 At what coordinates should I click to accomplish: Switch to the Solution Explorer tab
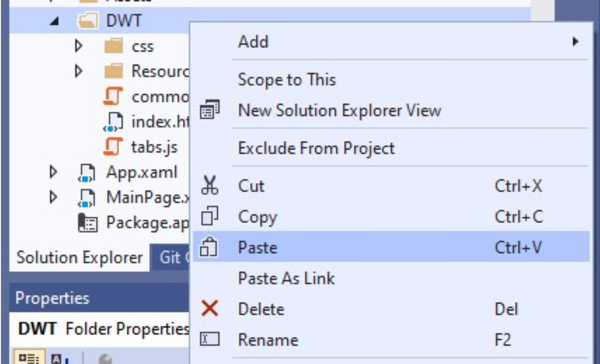point(79,258)
